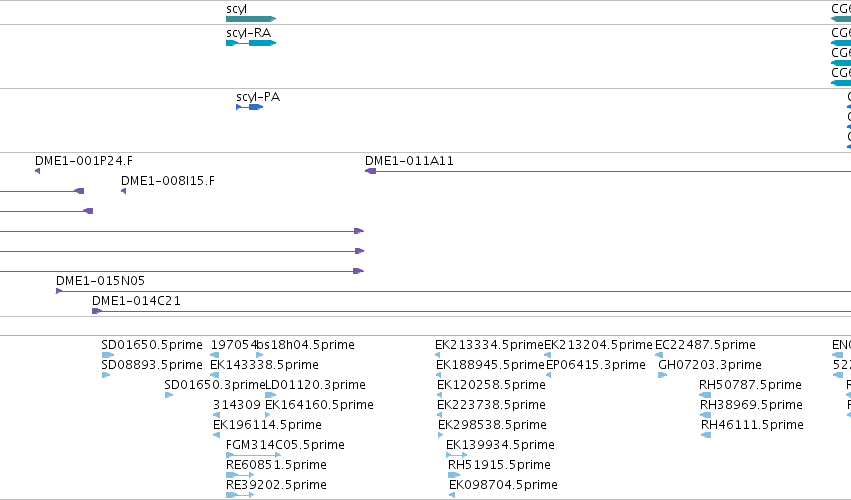This screenshot has width=851, height=500.
Task: Select the EK139934.5prime EST glyph
Action: (x=456, y=455)
